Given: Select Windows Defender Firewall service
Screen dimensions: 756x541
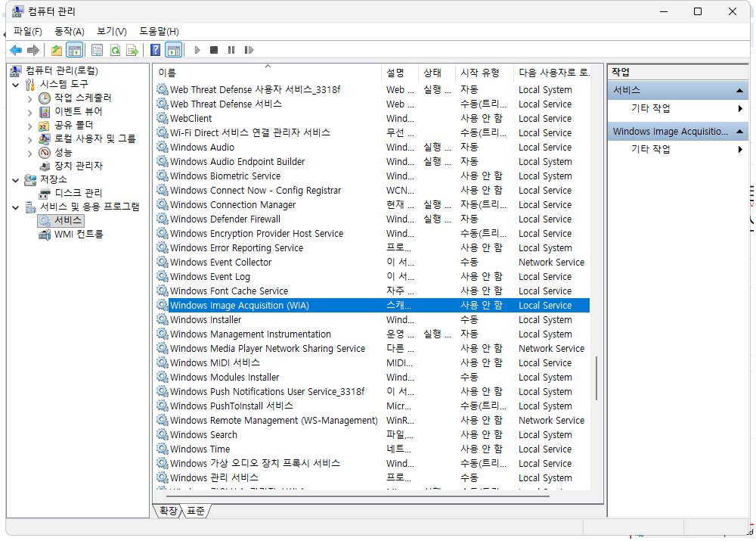Looking at the screenshot, I should pos(372,219).
